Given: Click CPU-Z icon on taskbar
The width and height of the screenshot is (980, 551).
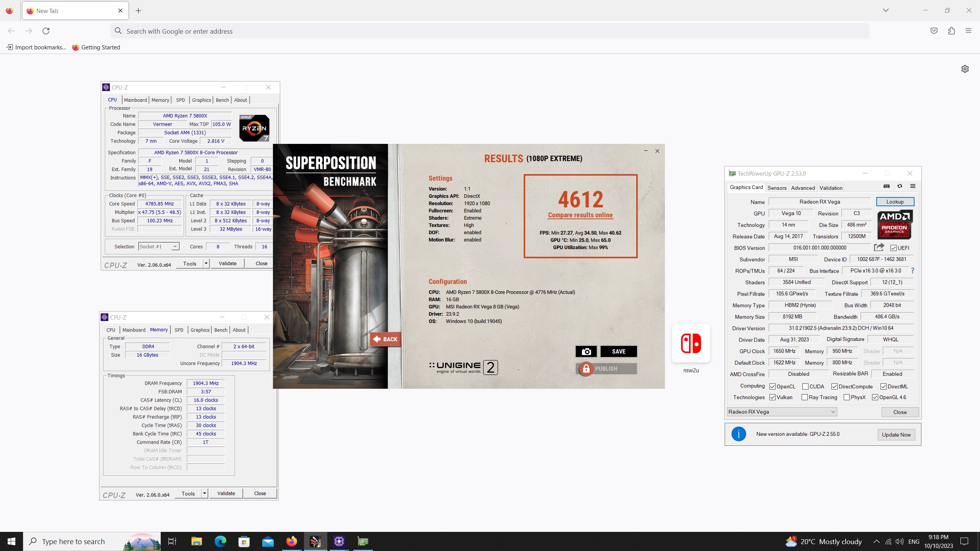Looking at the screenshot, I should click(339, 541).
